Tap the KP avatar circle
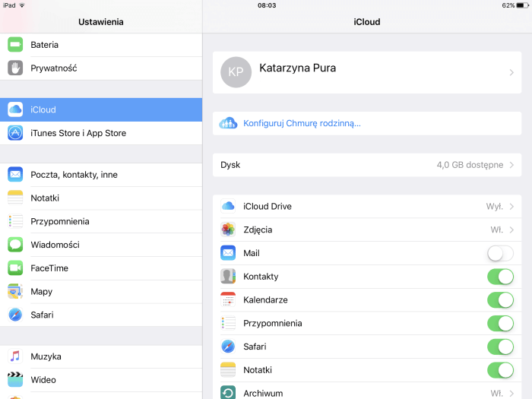 236,72
